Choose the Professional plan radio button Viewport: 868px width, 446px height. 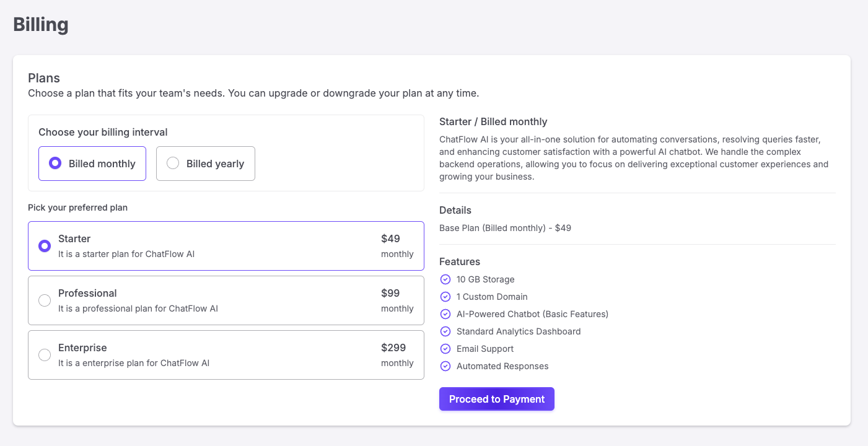tap(45, 300)
